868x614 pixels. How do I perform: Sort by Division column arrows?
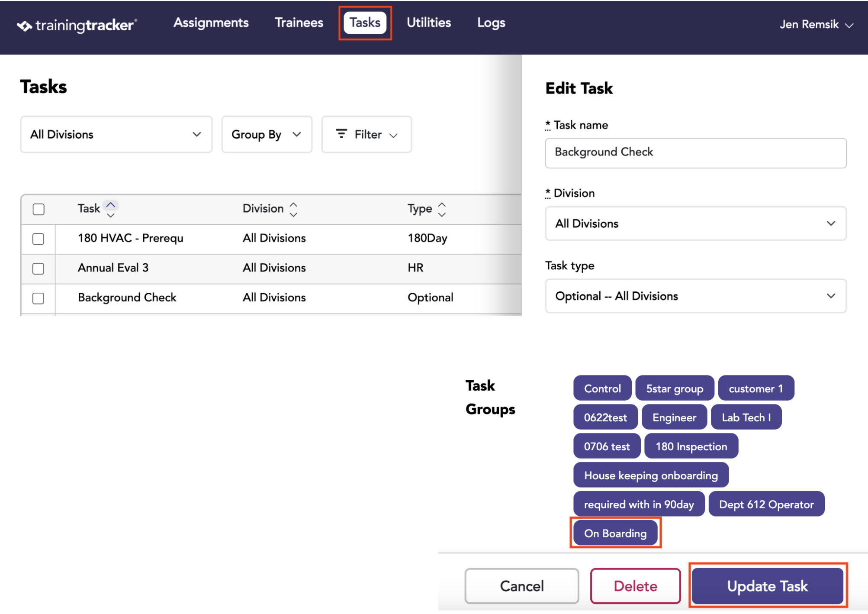(293, 210)
